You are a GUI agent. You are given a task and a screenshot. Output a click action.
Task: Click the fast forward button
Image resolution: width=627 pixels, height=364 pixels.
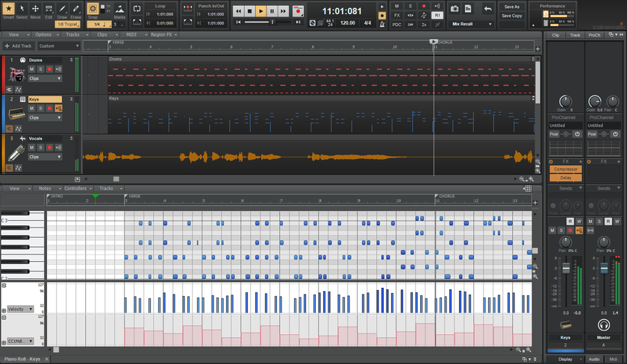click(x=283, y=11)
